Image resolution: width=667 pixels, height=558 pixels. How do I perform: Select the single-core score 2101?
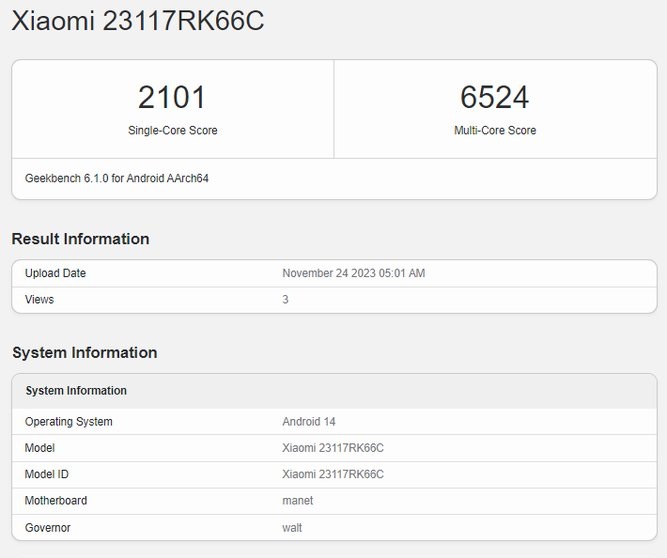172,97
